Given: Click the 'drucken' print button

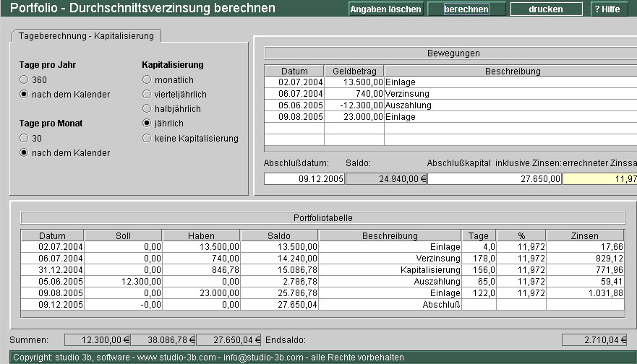Looking at the screenshot, I should coord(546,9).
